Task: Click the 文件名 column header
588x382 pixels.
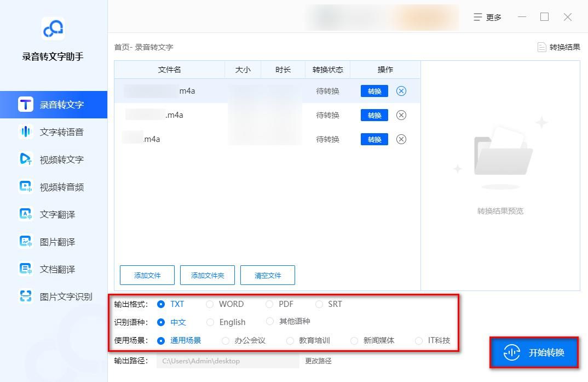Action: coord(169,70)
